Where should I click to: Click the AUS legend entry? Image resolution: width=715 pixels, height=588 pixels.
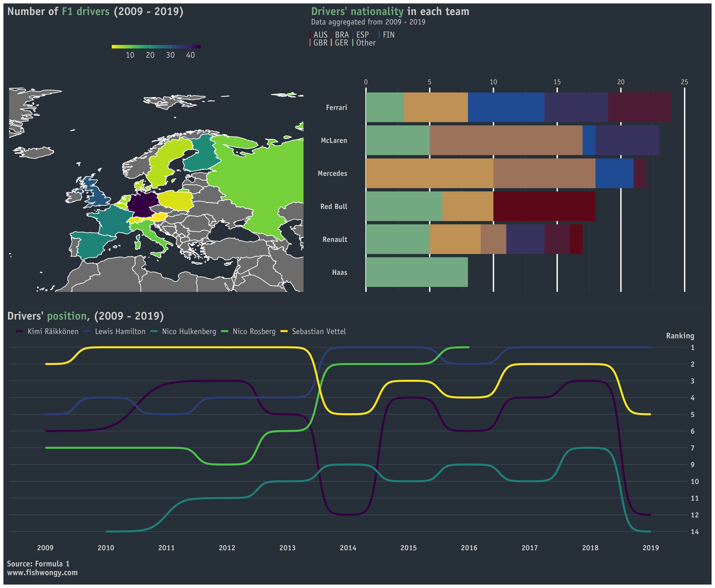(318, 35)
